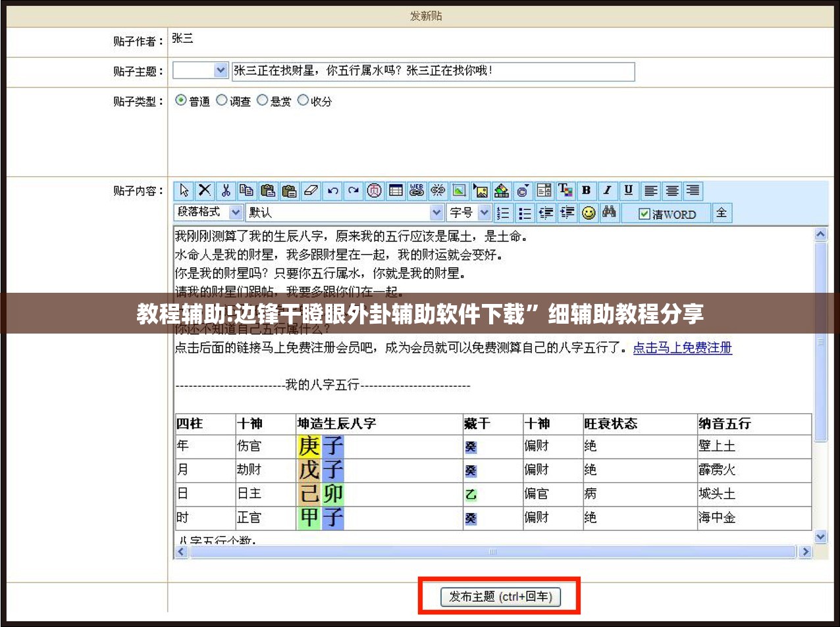Viewport: 840px width, 627px height.
Task: Select the 调查 post type radio button
Action: (x=222, y=100)
